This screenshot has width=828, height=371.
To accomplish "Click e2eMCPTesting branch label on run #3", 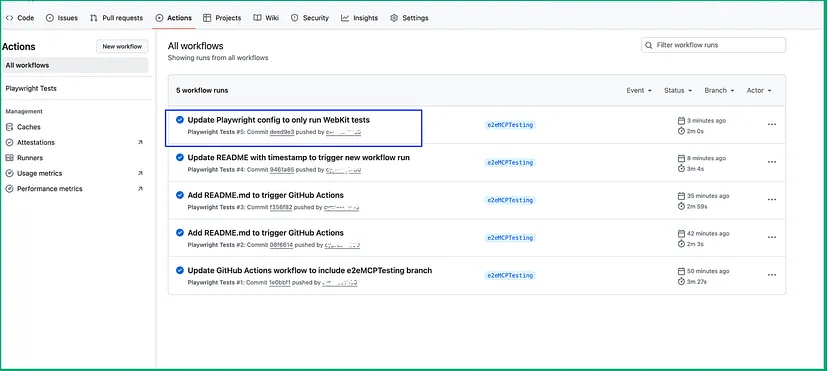I will [x=510, y=201].
